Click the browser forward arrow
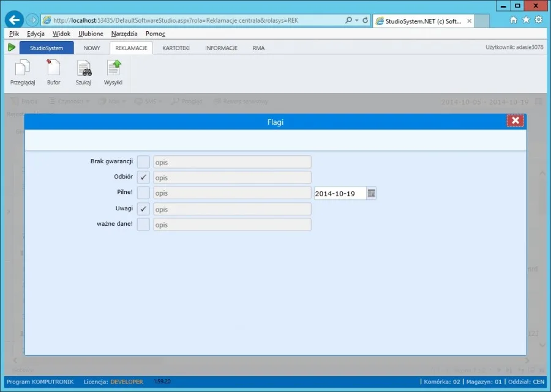Image resolution: width=551 pixels, height=392 pixels. [32, 20]
